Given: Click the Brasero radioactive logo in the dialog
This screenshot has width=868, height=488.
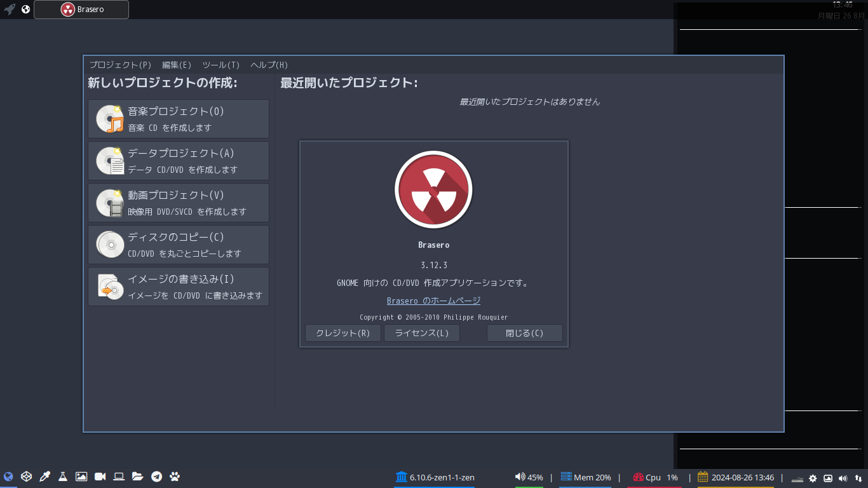Looking at the screenshot, I should click(434, 189).
